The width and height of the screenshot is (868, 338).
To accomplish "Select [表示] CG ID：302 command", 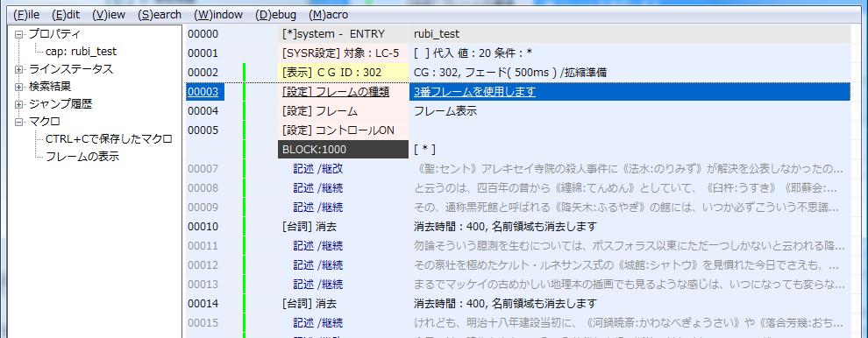I will click(343, 73).
